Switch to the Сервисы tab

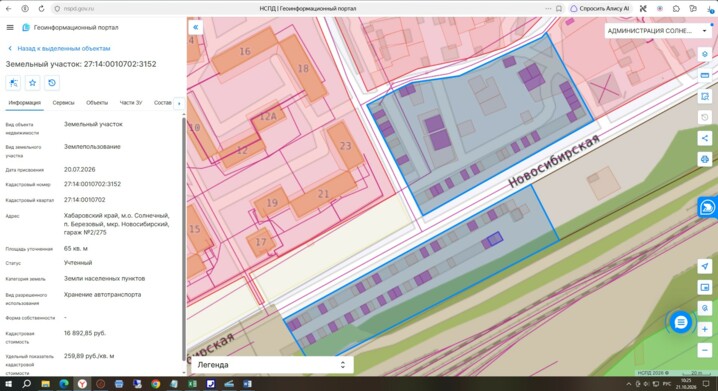click(x=63, y=103)
